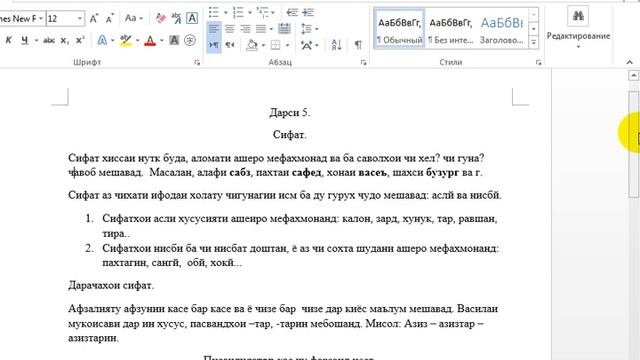Click the line 'Дарачахои сифат.'
This screenshot has height=360, width=640.
coord(111,285)
